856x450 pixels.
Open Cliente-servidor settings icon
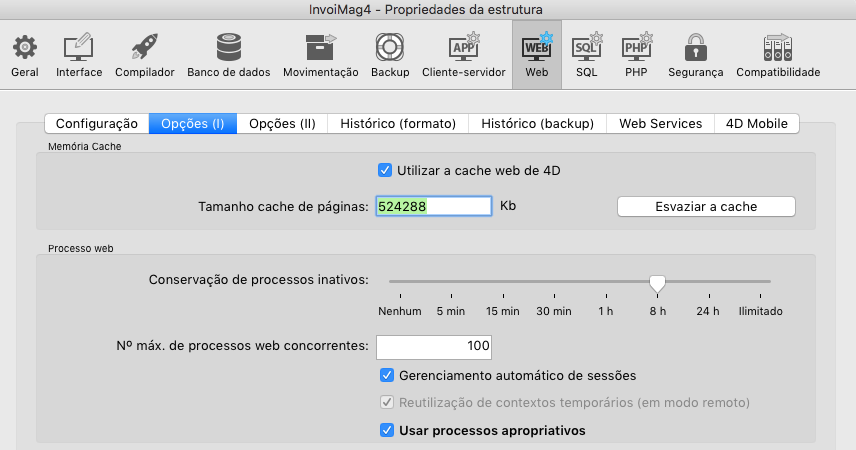(465, 48)
